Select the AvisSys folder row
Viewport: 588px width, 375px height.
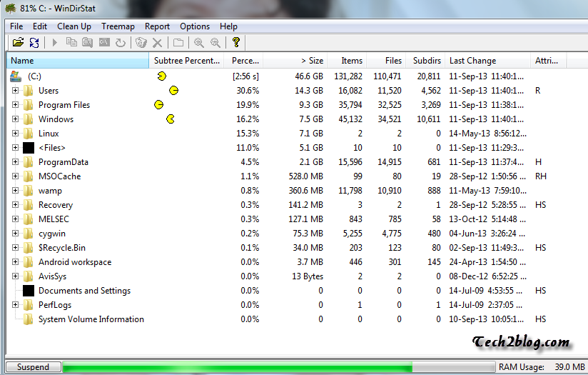tap(53, 276)
